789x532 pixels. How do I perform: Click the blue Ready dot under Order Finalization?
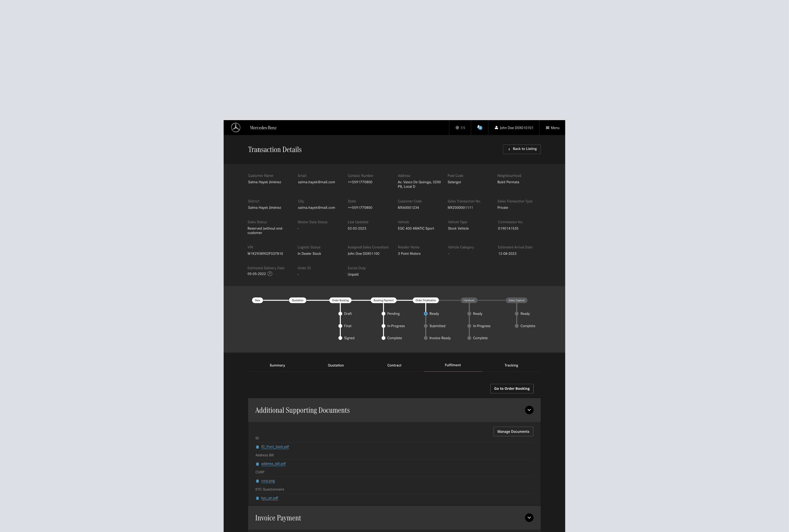426,314
